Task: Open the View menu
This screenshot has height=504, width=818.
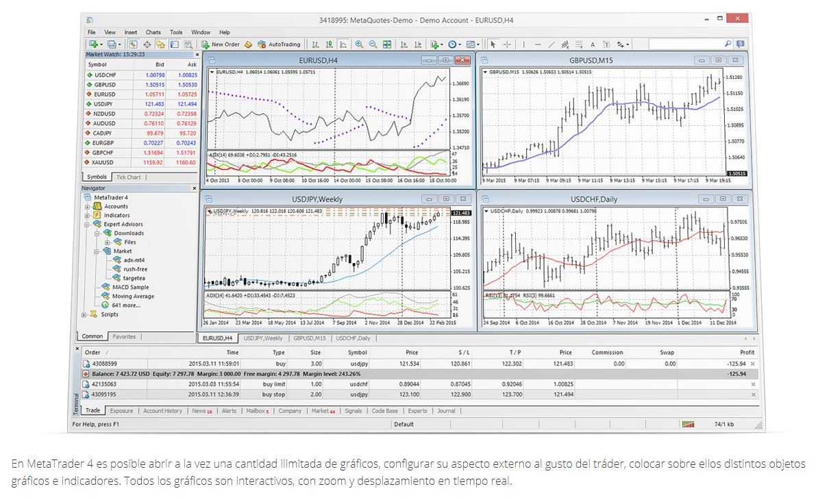Action: (110, 32)
